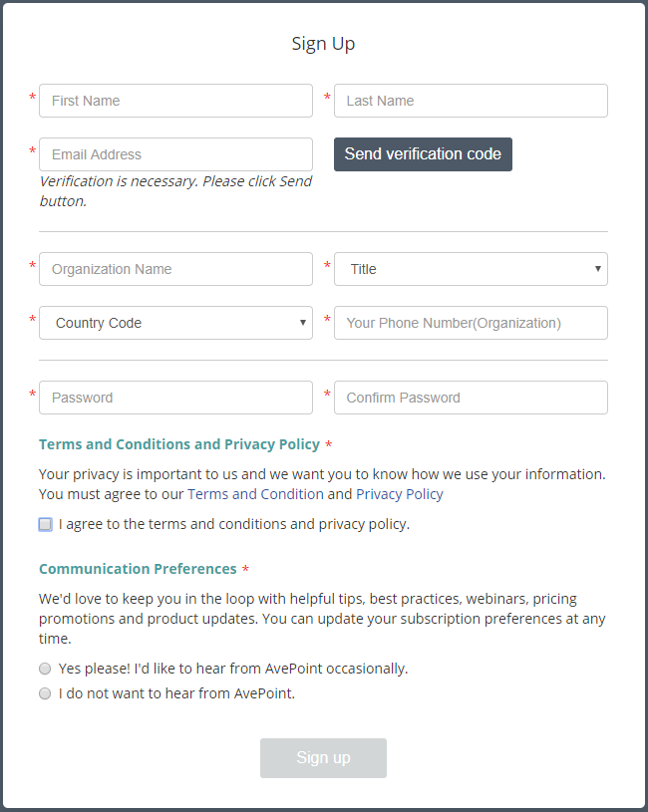Select Yes please hear from AvePoint
The height and width of the screenshot is (812, 648).
tap(45, 669)
